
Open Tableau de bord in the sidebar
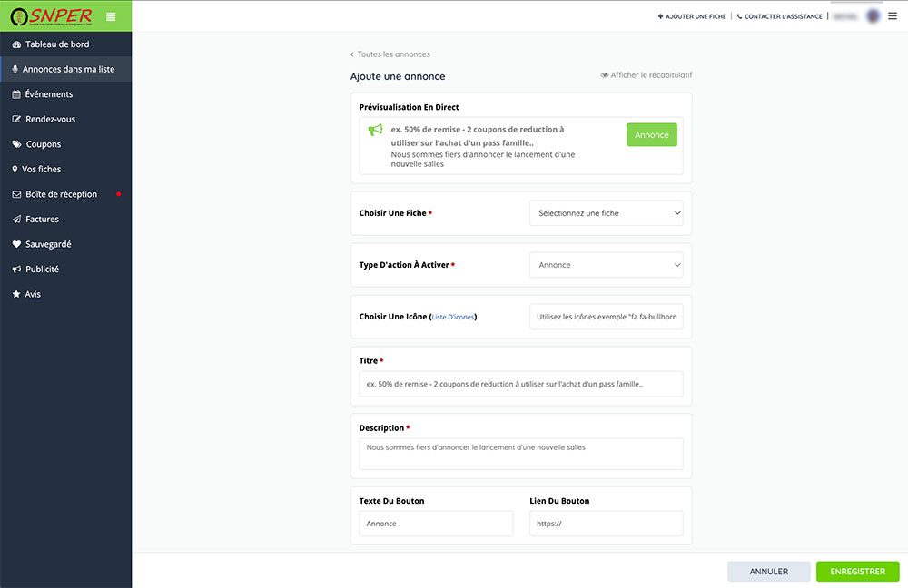click(x=56, y=44)
